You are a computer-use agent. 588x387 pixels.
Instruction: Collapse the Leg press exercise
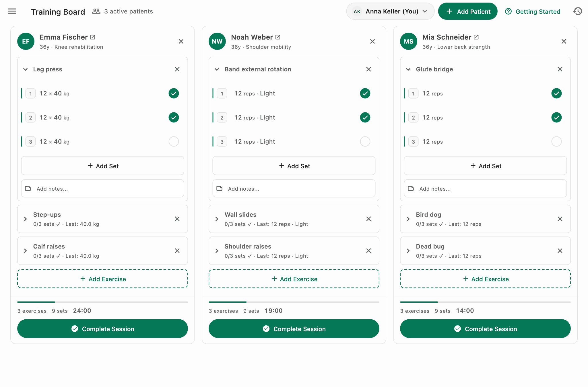(x=26, y=69)
